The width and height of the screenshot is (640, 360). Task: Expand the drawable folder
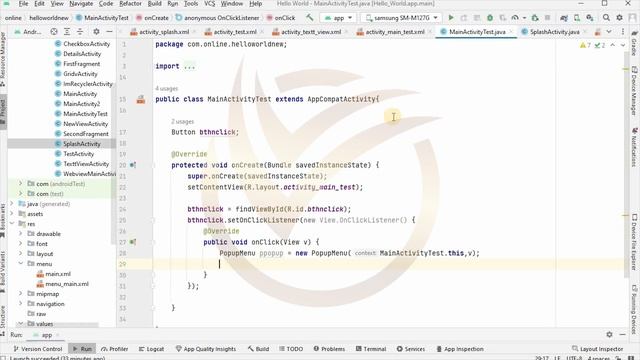click(20, 233)
